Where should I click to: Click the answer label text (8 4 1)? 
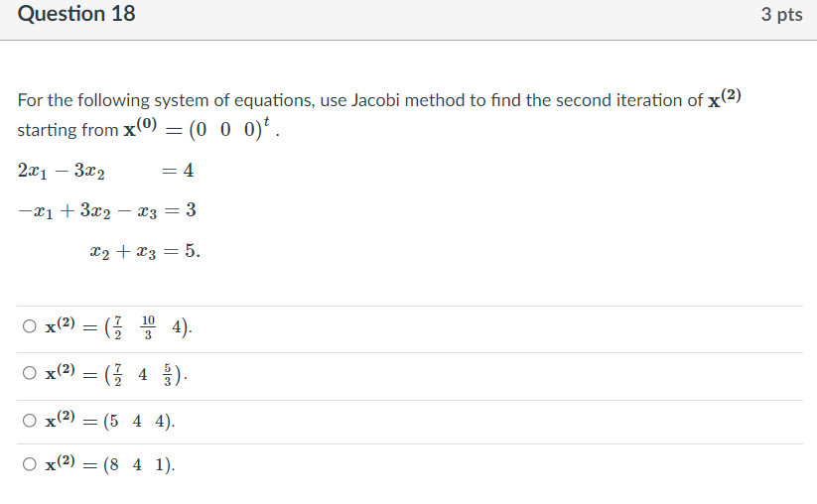(110, 464)
